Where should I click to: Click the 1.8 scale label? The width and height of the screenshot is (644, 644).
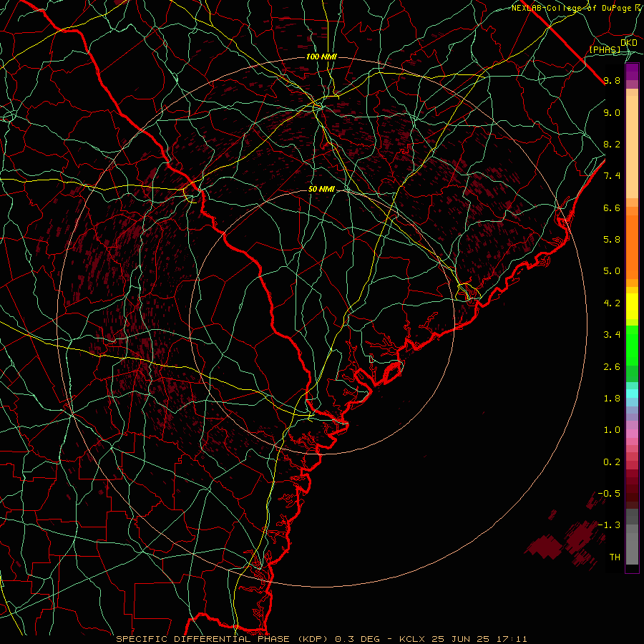pos(612,399)
